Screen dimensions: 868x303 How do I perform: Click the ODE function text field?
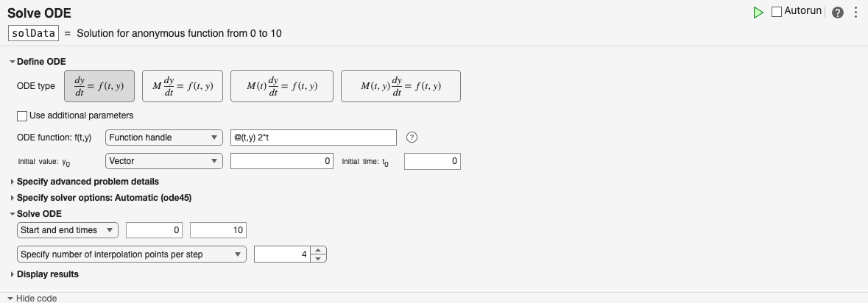[x=313, y=138]
